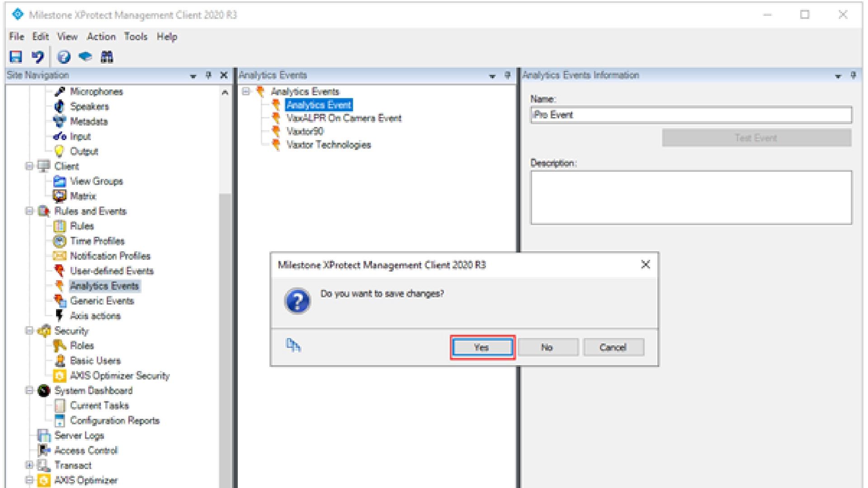Open the Site Navigation panel dropdown arrow
Image resolution: width=868 pixels, height=488 pixels.
coord(193,76)
